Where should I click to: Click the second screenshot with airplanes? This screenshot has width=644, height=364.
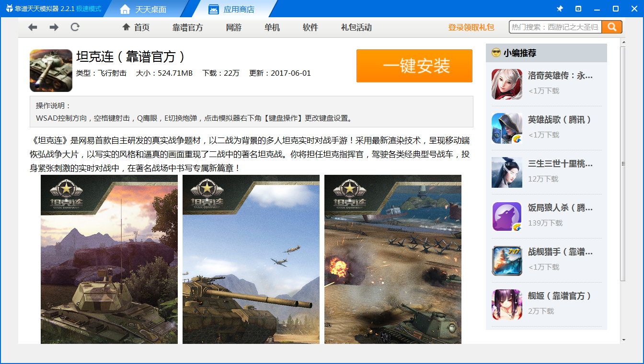251,259
